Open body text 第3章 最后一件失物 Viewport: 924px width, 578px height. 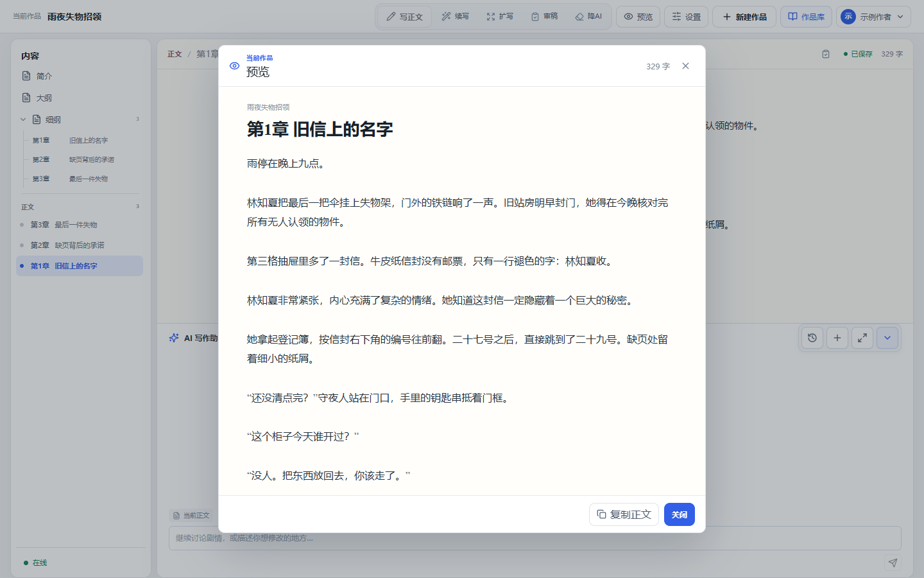click(x=80, y=225)
